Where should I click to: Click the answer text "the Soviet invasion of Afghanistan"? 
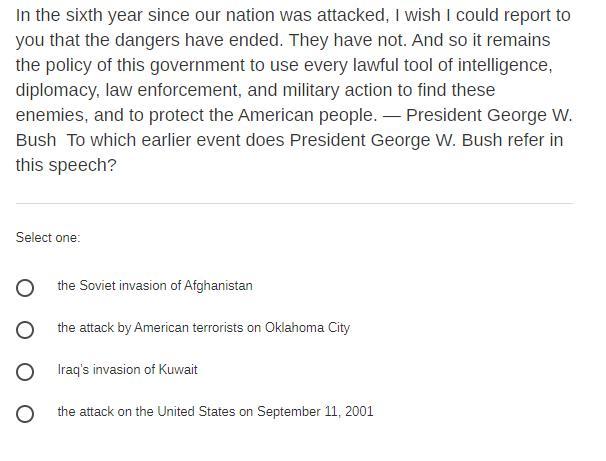pos(155,286)
